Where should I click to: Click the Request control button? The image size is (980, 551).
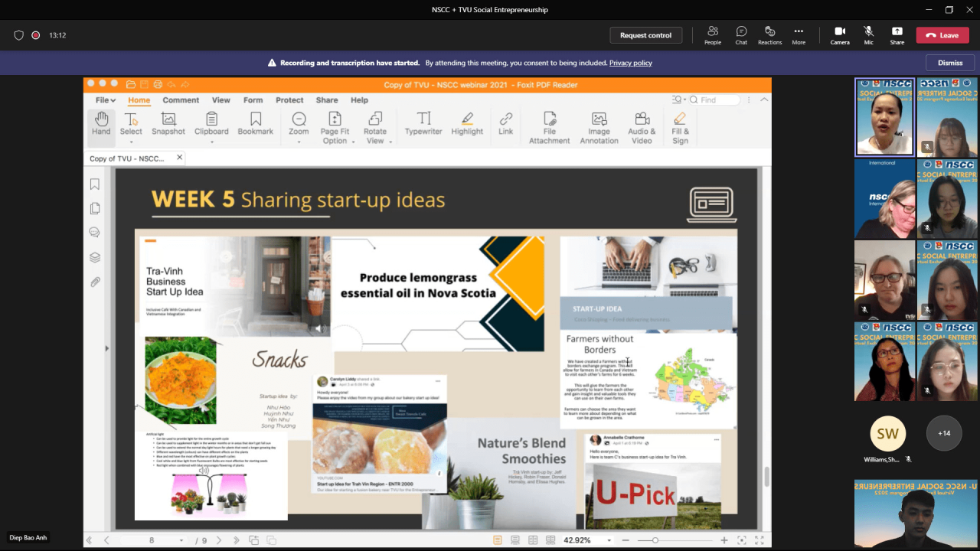[645, 35]
